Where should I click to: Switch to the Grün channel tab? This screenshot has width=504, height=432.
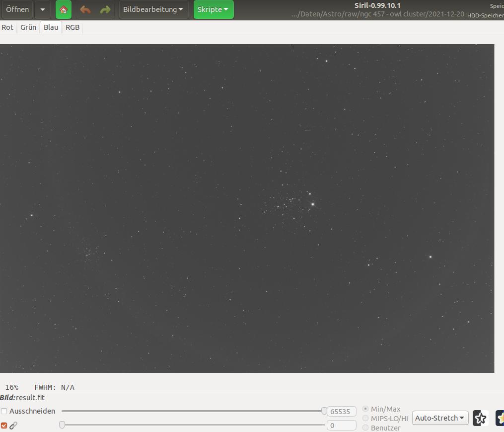coord(28,27)
